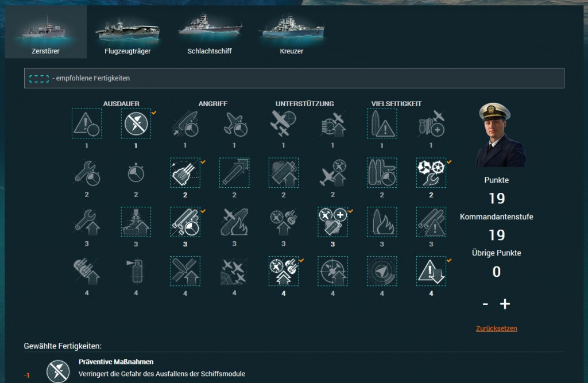
Task: Uncheck the tier 4 warning triangle down-arrow skill
Action: 431,271
